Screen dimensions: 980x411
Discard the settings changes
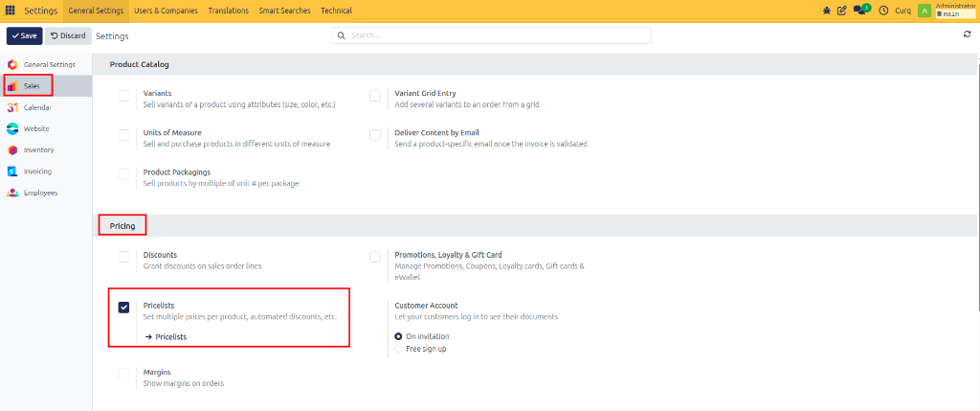[x=68, y=35]
